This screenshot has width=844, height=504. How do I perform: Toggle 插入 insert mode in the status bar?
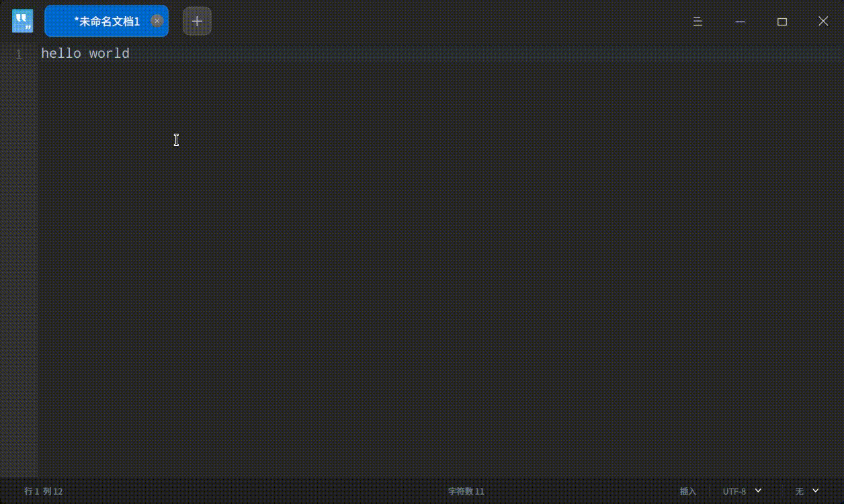pyautogui.click(x=688, y=491)
